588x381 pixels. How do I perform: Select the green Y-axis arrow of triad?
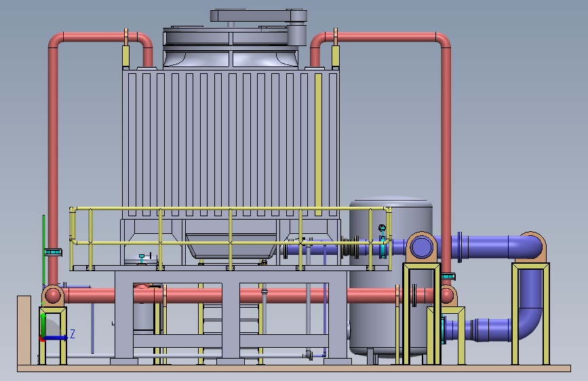(43, 325)
